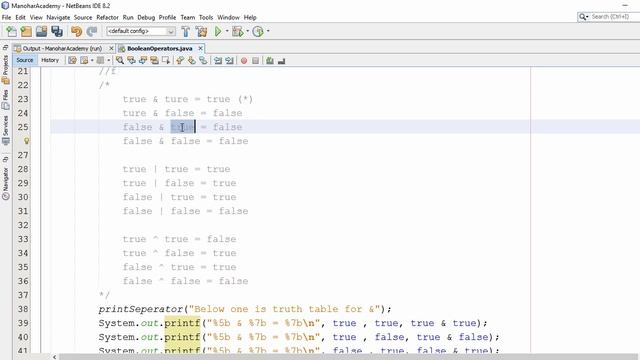Open the Projects side panel
Screen dimensions: 640x360
point(5,69)
